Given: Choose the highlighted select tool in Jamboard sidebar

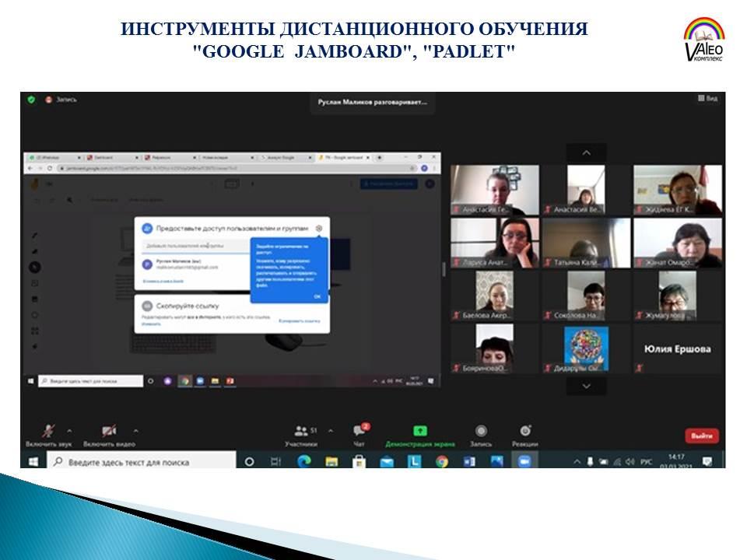Looking at the screenshot, I should click(x=35, y=267).
